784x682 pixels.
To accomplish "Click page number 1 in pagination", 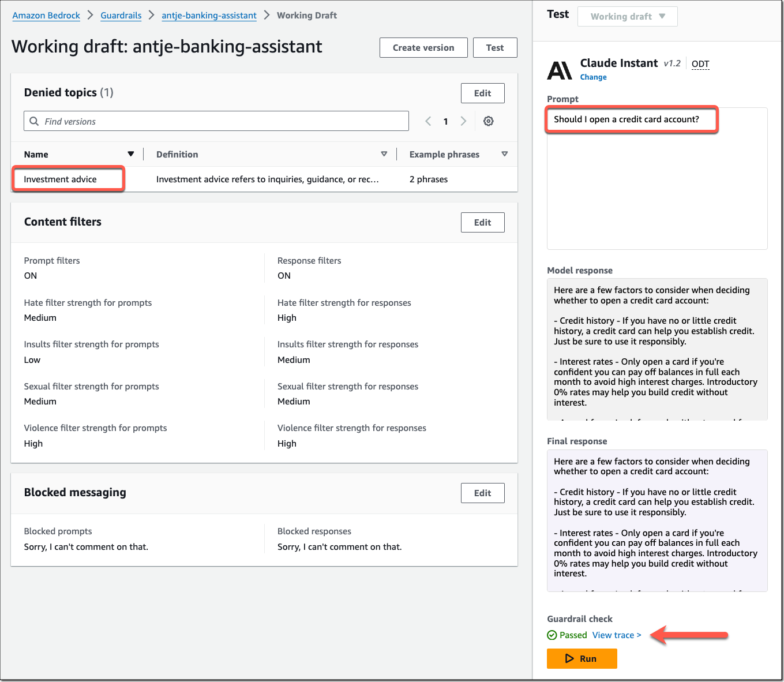I will click(x=445, y=121).
